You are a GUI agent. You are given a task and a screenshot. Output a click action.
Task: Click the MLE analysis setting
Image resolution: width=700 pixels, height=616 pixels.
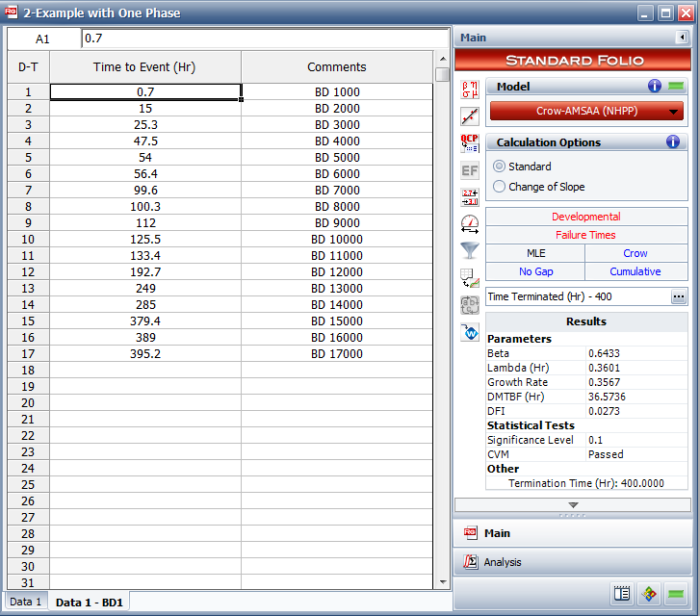pyautogui.click(x=535, y=253)
